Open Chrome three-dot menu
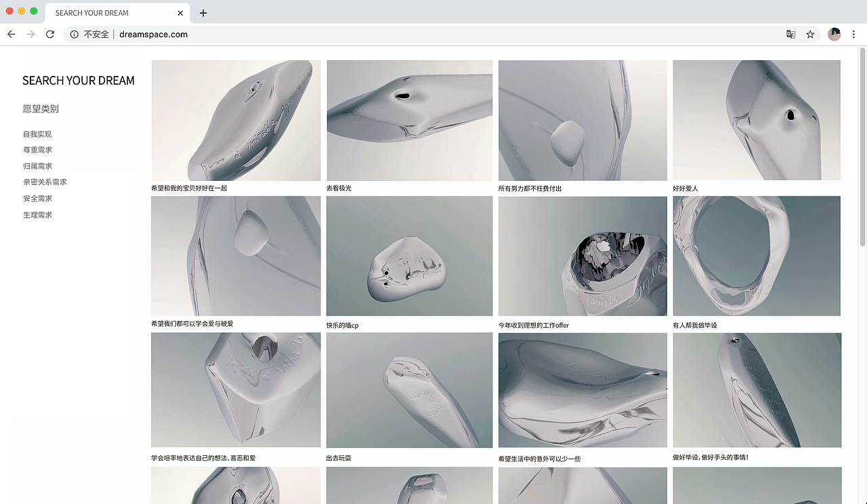867x504 pixels. pos(854,34)
